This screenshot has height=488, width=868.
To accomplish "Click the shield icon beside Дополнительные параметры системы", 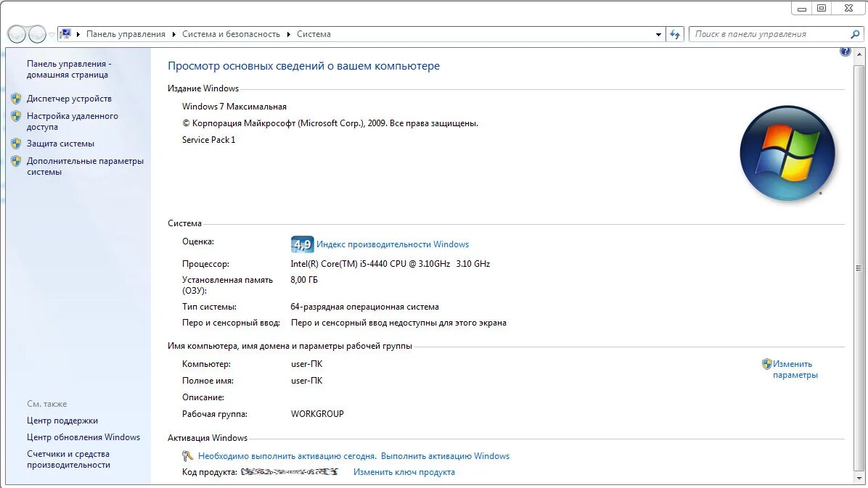I will [16, 161].
